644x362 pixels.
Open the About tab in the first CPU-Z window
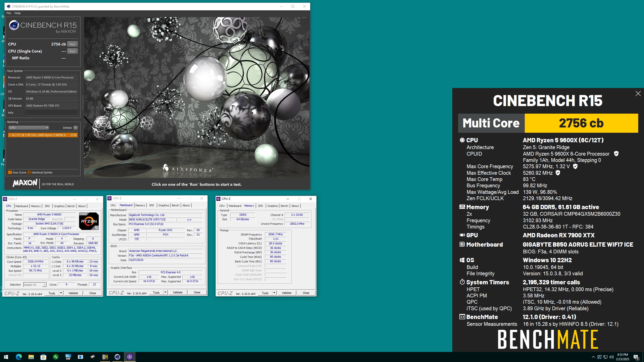click(x=82, y=206)
